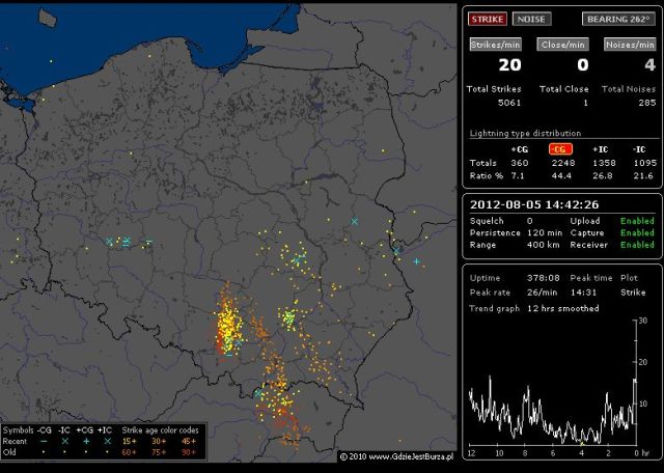This screenshot has height=473, width=664.
Task: Click the Symbols label in map legend
Action: [x=18, y=430]
